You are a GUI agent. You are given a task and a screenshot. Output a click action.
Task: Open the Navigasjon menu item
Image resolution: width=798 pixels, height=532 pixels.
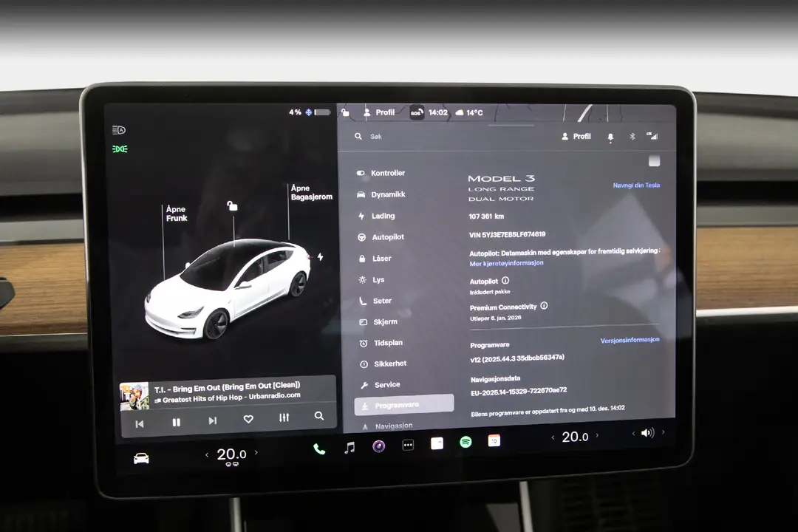(x=387, y=426)
